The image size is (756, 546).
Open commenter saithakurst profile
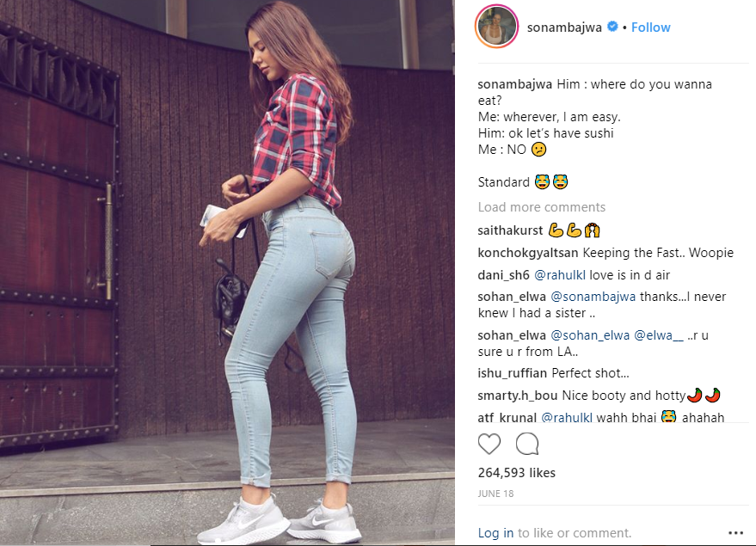(x=510, y=230)
